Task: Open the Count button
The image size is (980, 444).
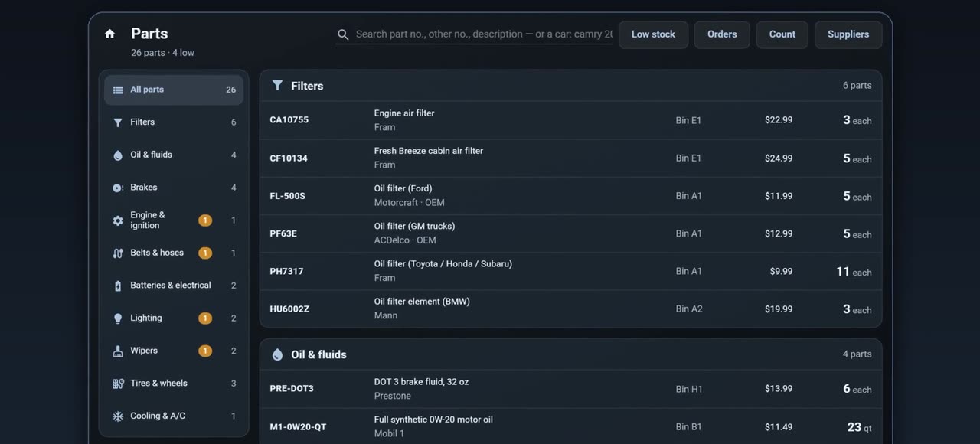Action: click(x=782, y=34)
